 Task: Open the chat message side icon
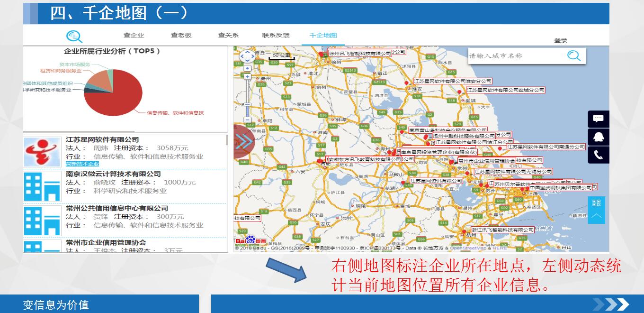(599, 119)
